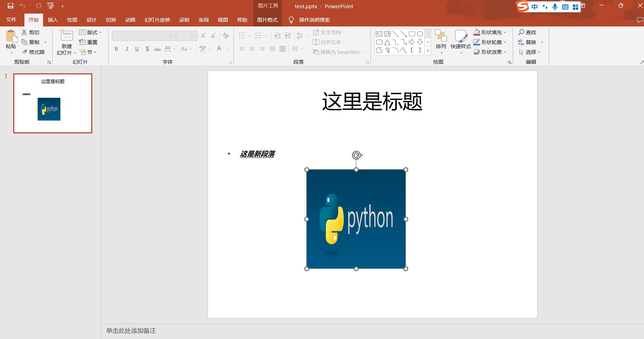Select slide 1 thumbnail in panel
This screenshot has height=339, width=644.
click(x=53, y=103)
